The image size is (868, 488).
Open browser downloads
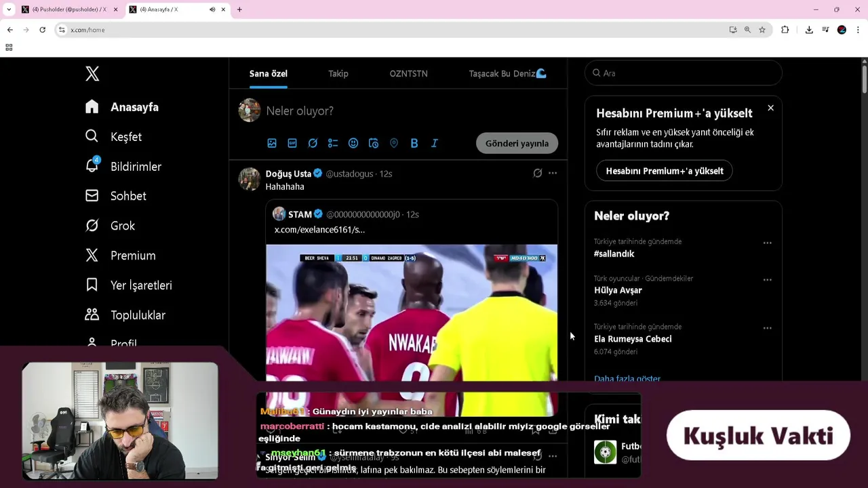(809, 30)
